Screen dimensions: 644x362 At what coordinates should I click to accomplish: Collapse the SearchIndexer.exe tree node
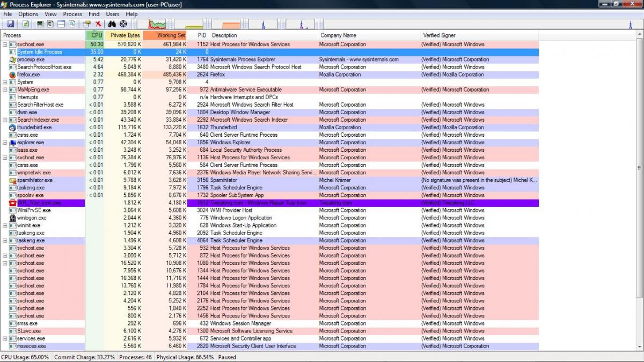[5, 120]
